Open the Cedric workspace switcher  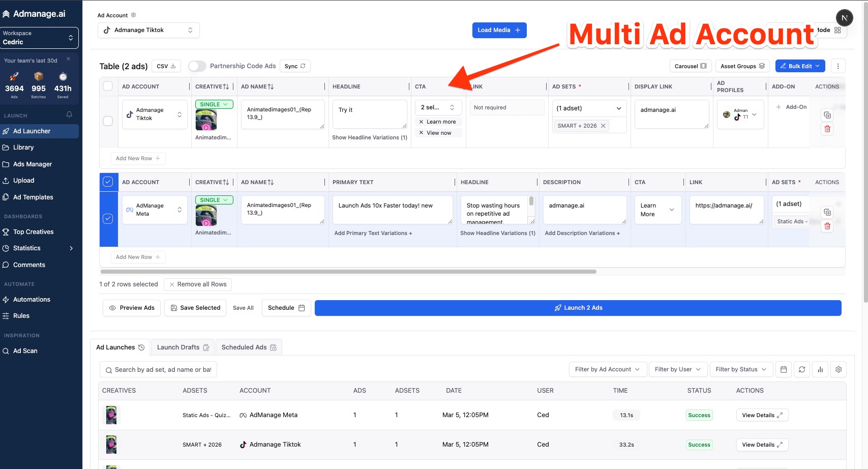tap(39, 38)
